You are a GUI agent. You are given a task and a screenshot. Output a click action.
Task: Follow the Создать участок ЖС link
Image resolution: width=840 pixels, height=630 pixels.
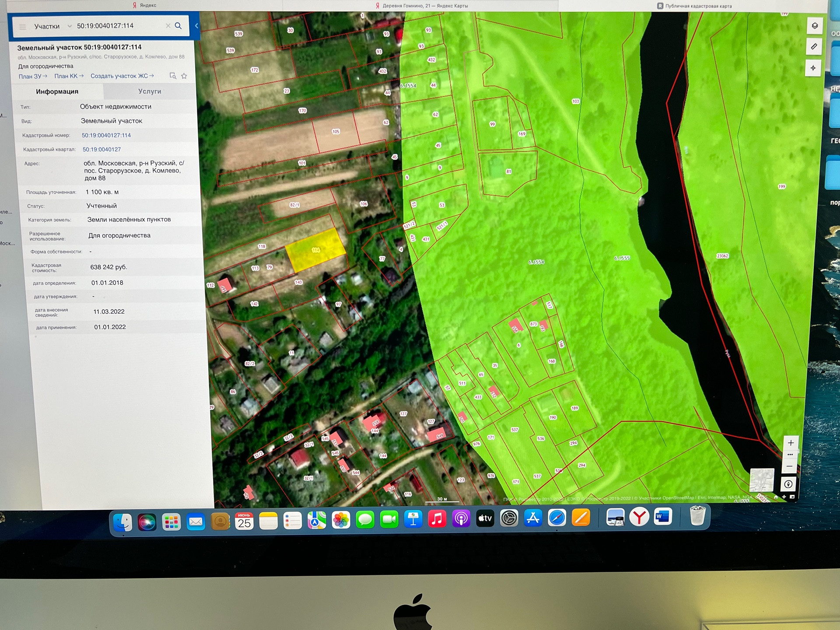[x=122, y=76]
